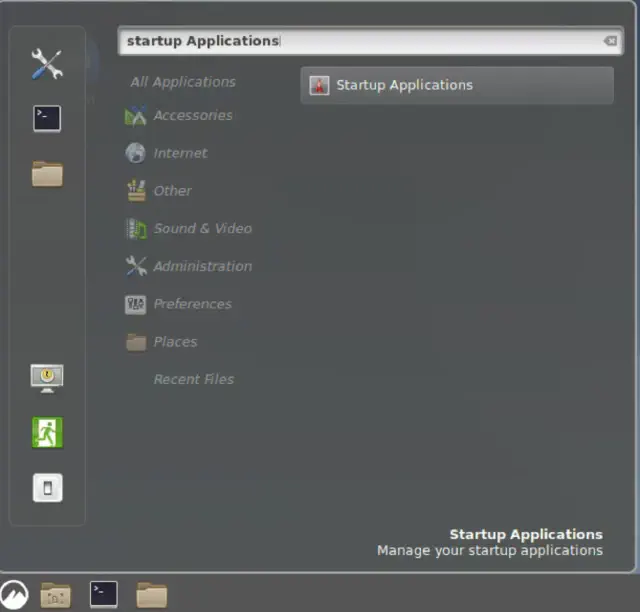Open the Preferences category

(x=192, y=304)
